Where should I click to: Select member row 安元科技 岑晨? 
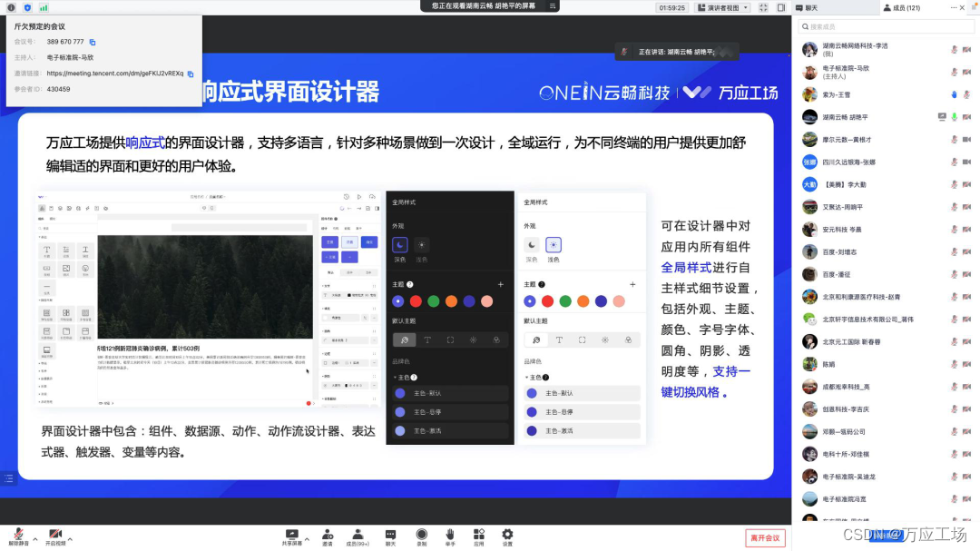(887, 230)
